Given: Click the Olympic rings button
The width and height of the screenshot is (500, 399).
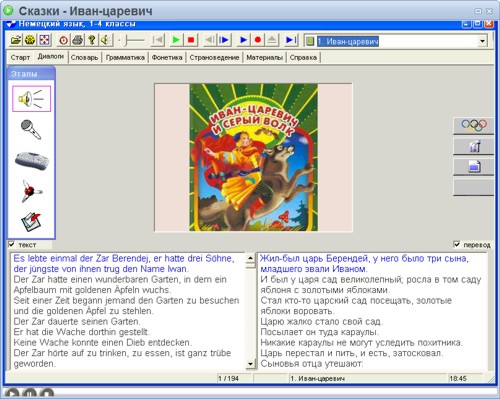Looking at the screenshot, I should [x=473, y=125].
